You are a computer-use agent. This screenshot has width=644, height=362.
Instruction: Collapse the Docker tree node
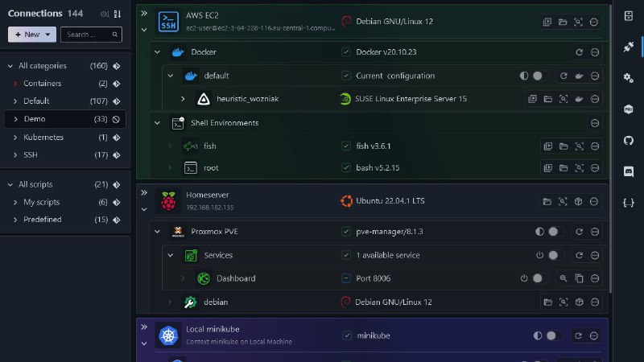pos(157,52)
